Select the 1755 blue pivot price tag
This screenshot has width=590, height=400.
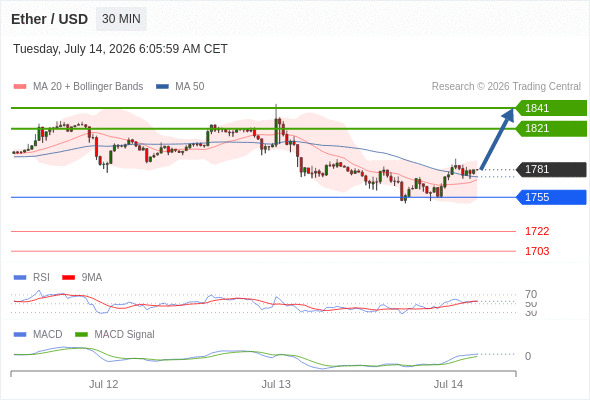point(551,197)
